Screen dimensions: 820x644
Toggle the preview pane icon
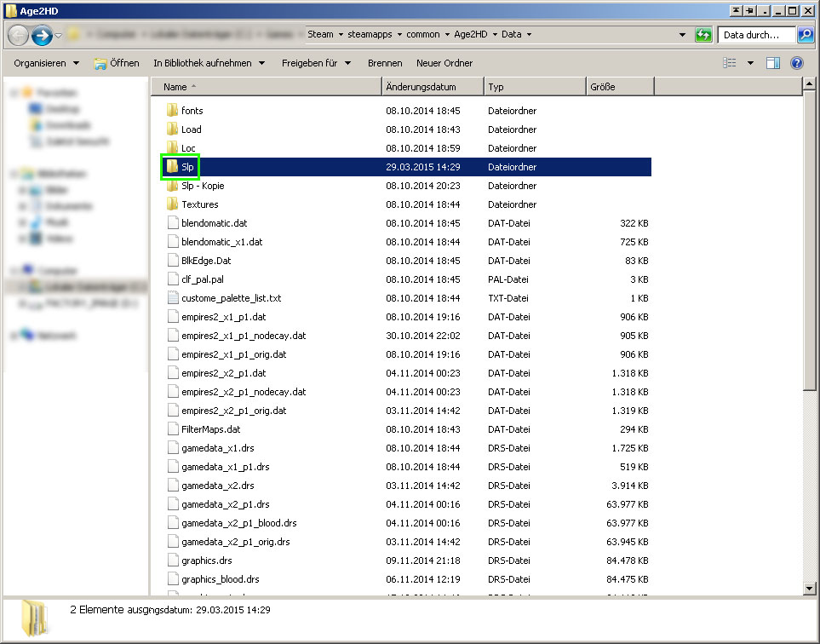click(x=773, y=63)
